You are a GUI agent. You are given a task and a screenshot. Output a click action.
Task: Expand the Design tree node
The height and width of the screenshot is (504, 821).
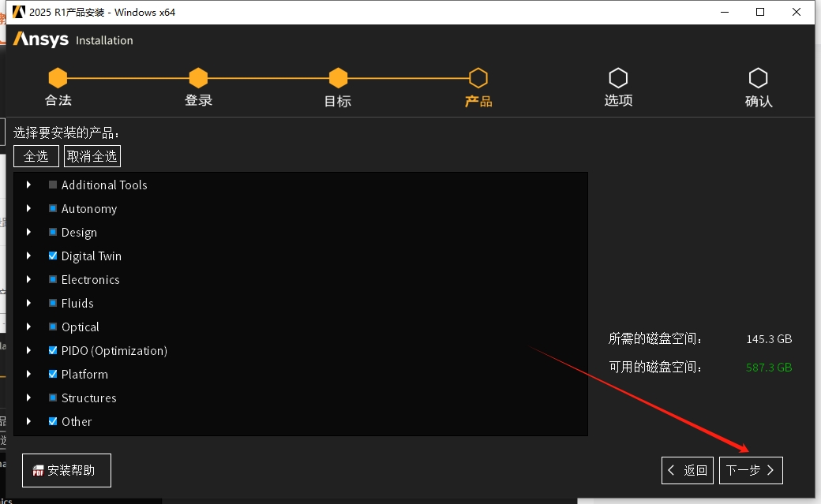tap(28, 232)
